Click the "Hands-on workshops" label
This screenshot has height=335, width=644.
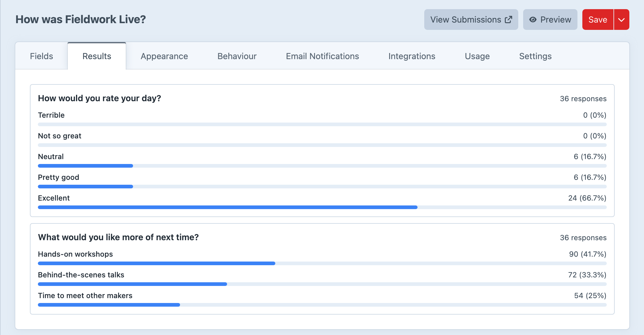[x=75, y=254]
